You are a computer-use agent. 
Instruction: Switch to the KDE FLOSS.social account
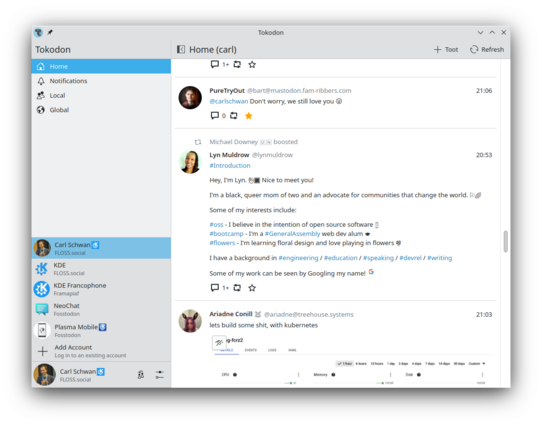(101, 269)
